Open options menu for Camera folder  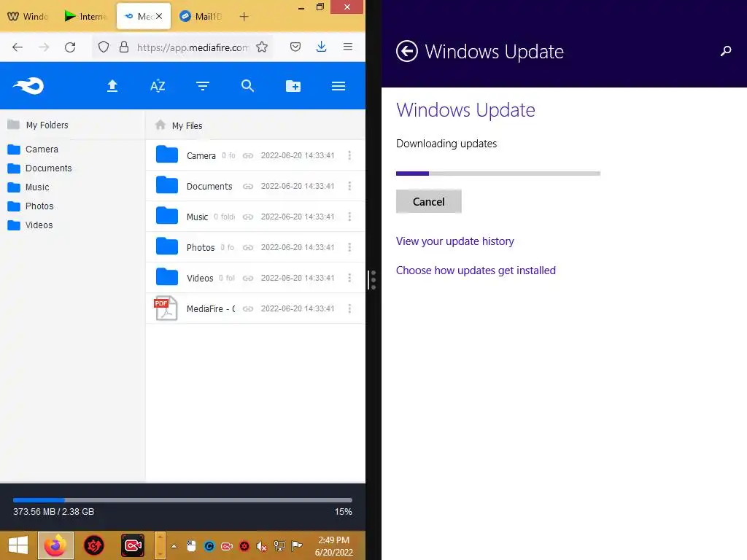coord(349,155)
